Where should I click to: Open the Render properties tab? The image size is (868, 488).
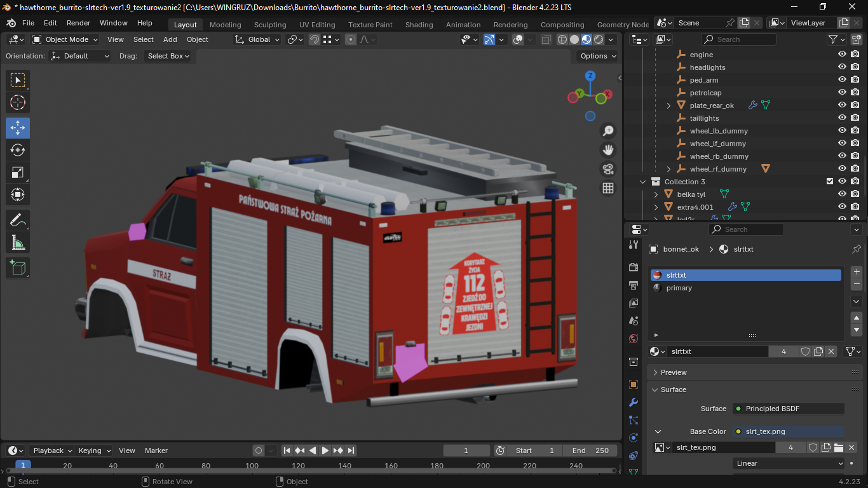(x=633, y=267)
